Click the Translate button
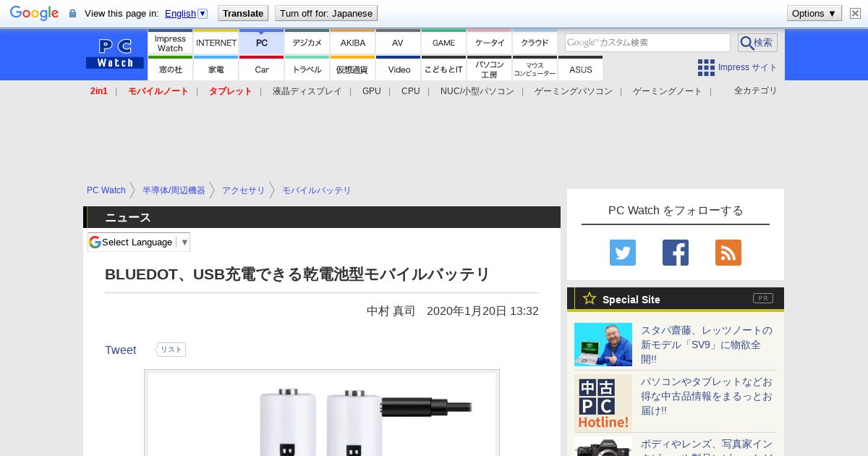The width and height of the screenshot is (868, 456). pyautogui.click(x=243, y=13)
